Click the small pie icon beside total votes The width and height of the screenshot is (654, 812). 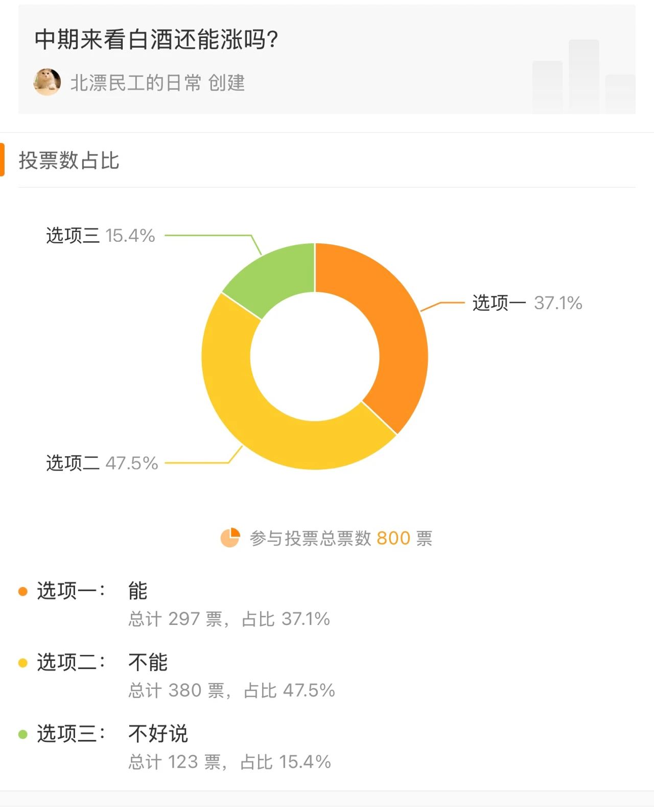click(230, 538)
